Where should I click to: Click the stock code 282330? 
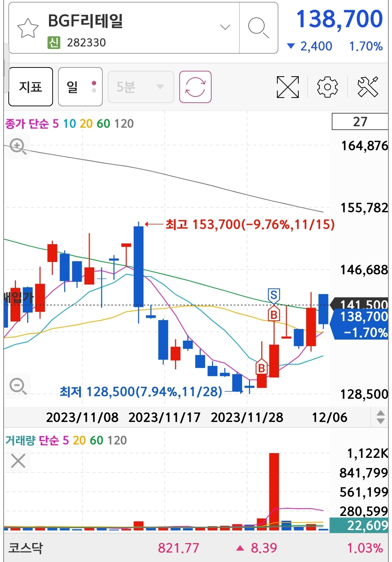[86, 42]
